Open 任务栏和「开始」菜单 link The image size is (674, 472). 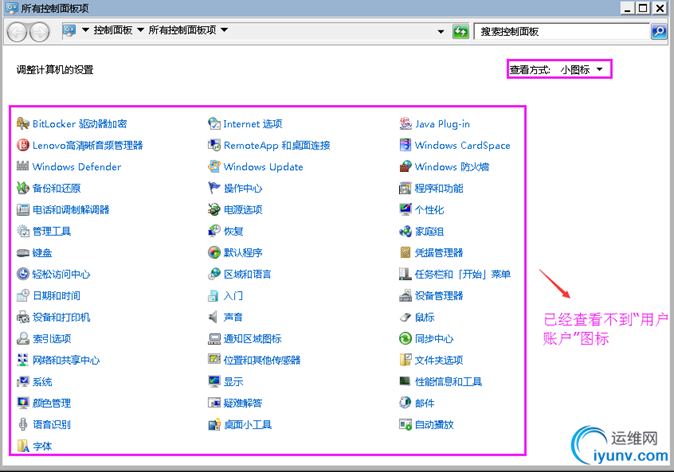pyautogui.click(x=463, y=274)
